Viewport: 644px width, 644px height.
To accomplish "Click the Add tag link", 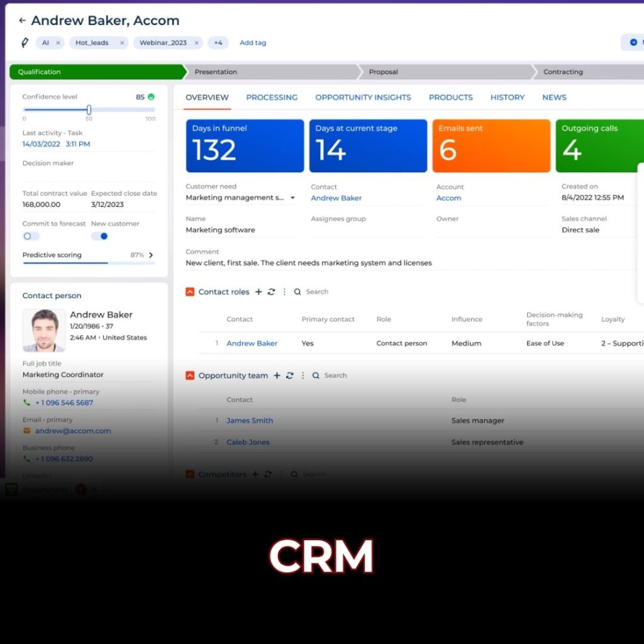I will [253, 43].
